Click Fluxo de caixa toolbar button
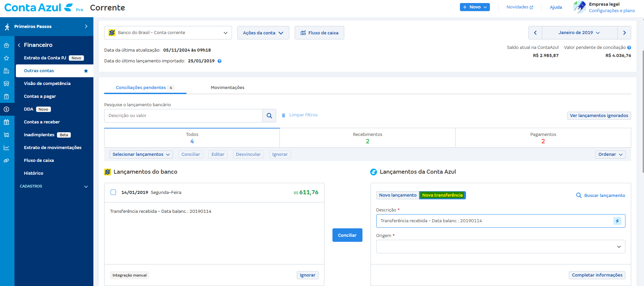Viewport: 644px width, 286px height. point(319,33)
